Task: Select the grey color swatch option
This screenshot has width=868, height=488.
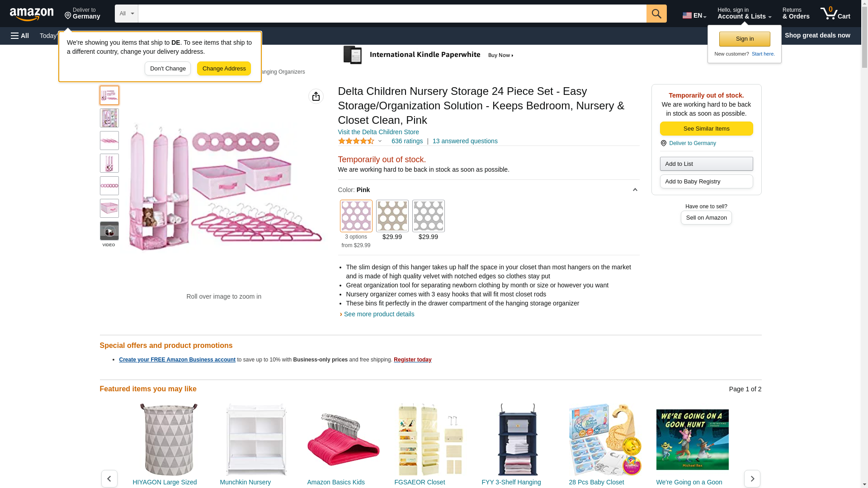Action: tap(428, 216)
